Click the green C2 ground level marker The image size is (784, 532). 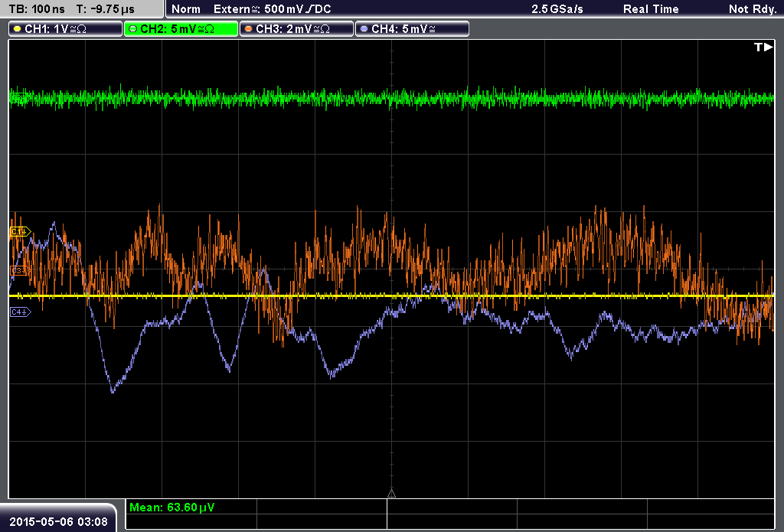[x=19, y=97]
